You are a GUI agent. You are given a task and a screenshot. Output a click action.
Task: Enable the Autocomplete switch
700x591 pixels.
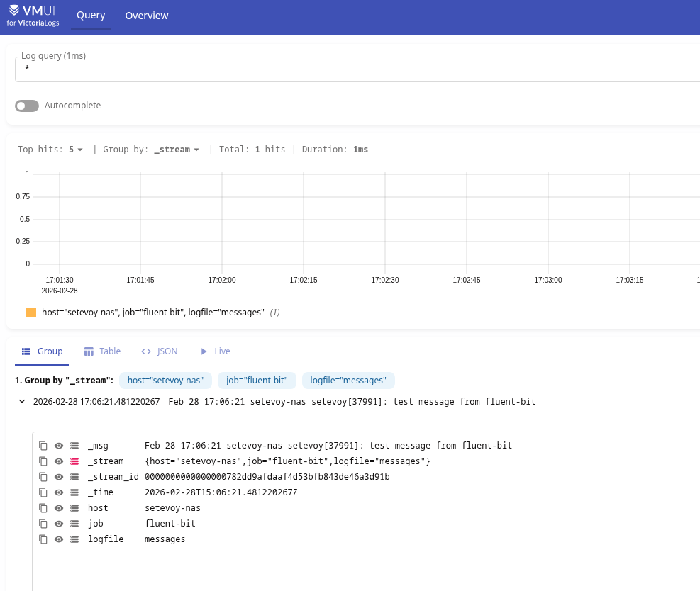click(27, 106)
